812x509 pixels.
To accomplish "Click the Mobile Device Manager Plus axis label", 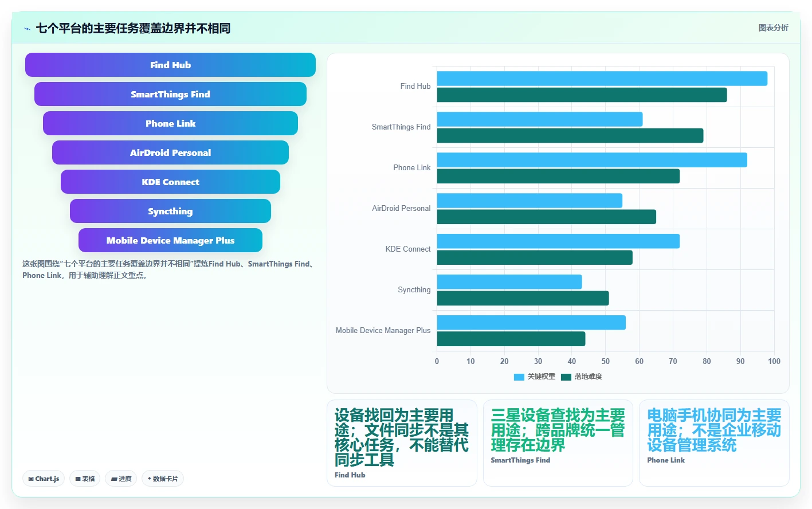I will [x=383, y=331].
